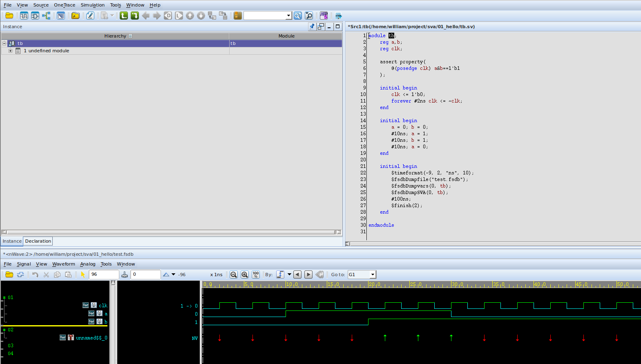Select signal b in group G1
This screenshot has width=641, height=364.
[106, 322]
